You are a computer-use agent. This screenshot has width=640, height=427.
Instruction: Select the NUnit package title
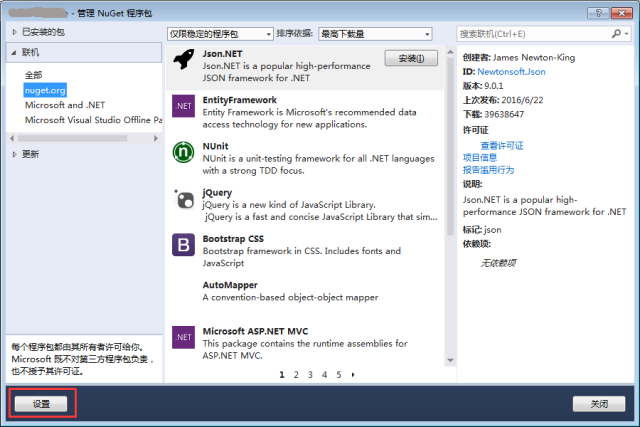pos(216,146)
